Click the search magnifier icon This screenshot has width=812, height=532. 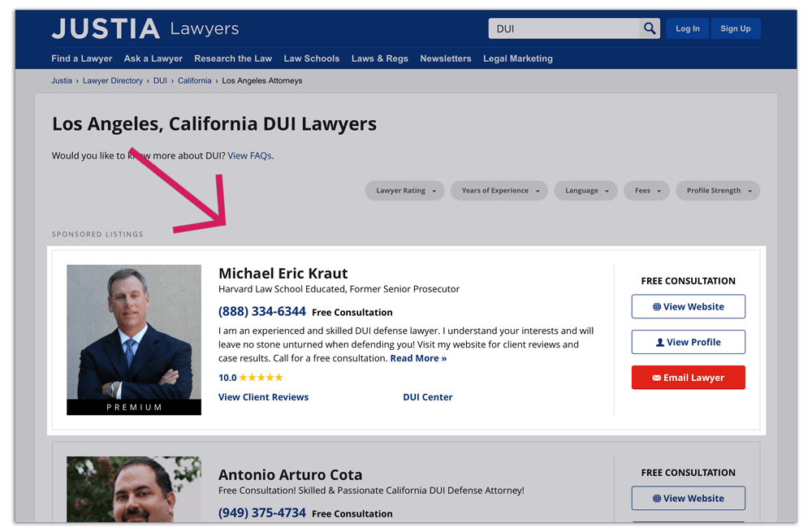[x=650, y=28]
